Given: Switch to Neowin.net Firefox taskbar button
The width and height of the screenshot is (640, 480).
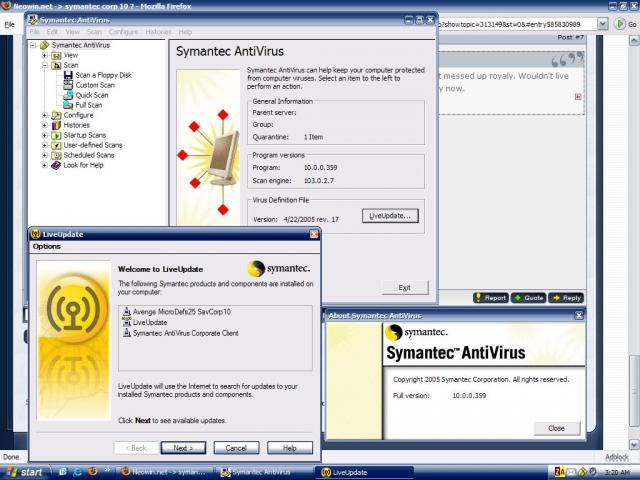Looking at the screenshot, I should tap(166, 472).
